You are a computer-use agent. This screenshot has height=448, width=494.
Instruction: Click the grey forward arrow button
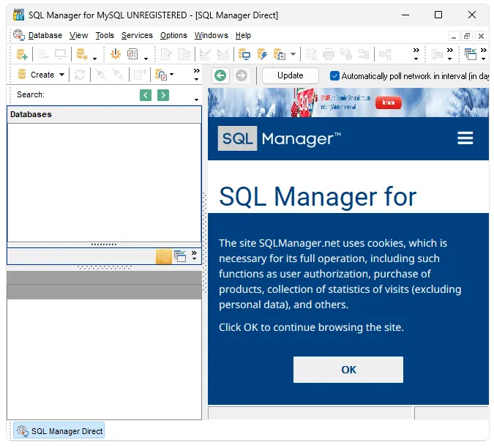(242, 75)
